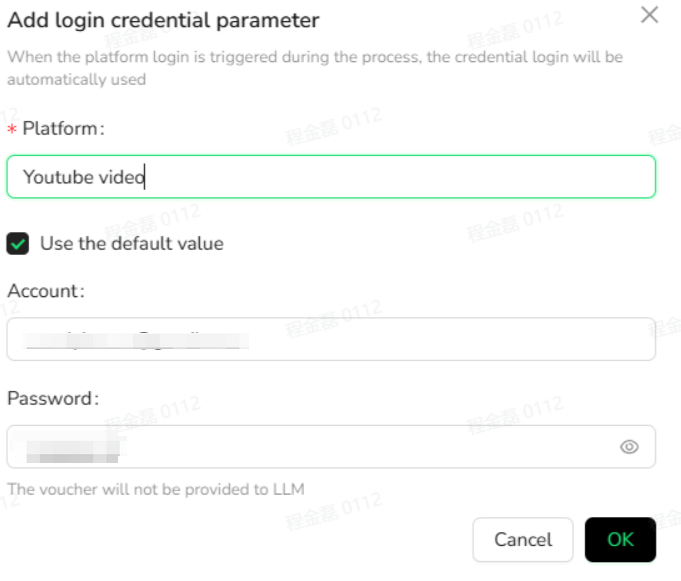Click the word 'Youtube' in Platform field
Image resolution: width=681 pixels, height=581 pixels.
(59, 177)
